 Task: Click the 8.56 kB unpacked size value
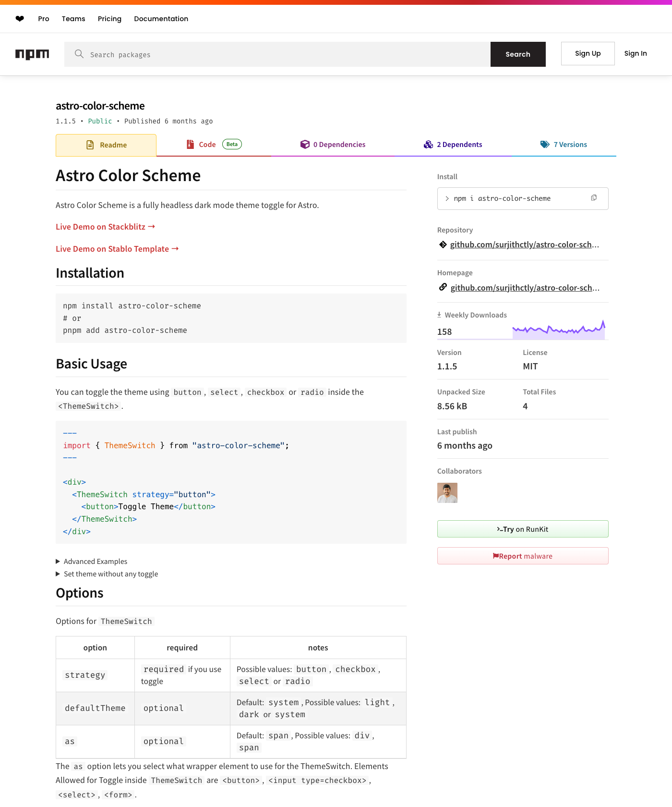[452, 406]
